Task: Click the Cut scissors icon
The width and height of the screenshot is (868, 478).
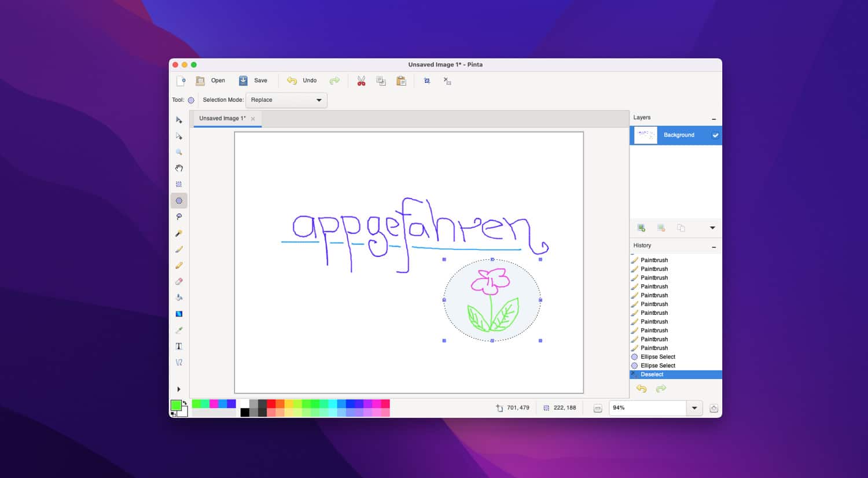Action: 361,81
